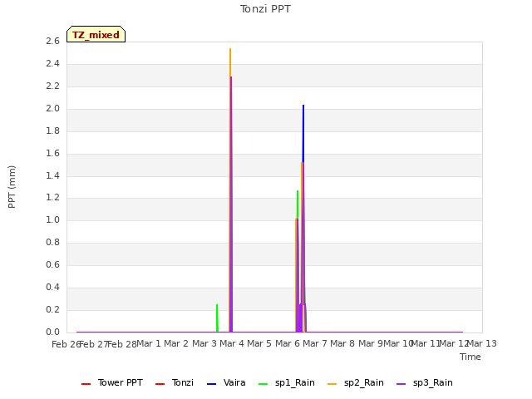This screenshot has width=532, height=399.
Task: Click the red Tonzi legend swatch
Action: [x=160, y=384]
